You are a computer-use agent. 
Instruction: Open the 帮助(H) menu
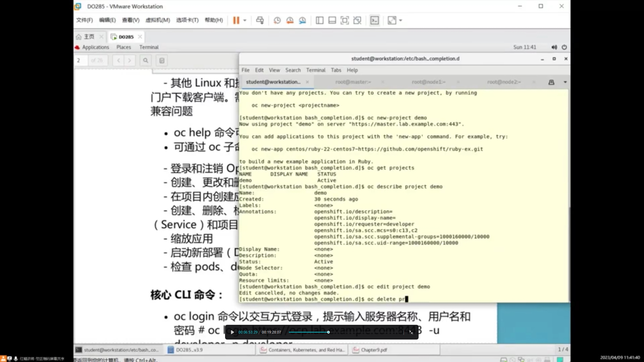tap(214, 20)
